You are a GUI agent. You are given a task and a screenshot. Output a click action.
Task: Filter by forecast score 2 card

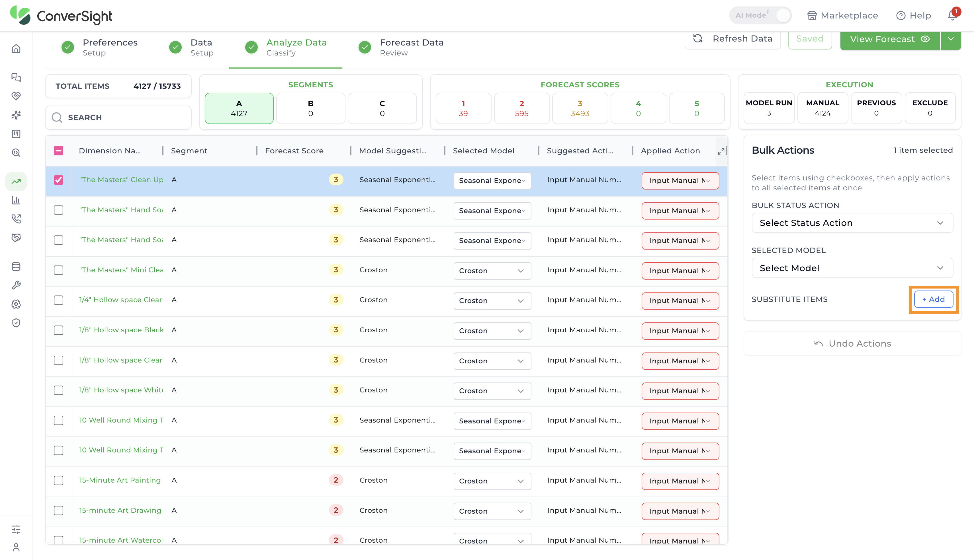point(521,108)
